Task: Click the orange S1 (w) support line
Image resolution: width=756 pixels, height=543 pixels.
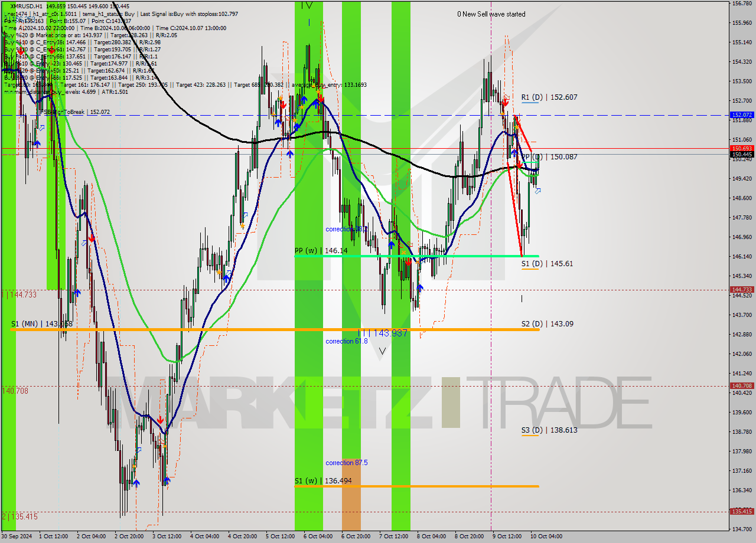Action: pos(416,486)
